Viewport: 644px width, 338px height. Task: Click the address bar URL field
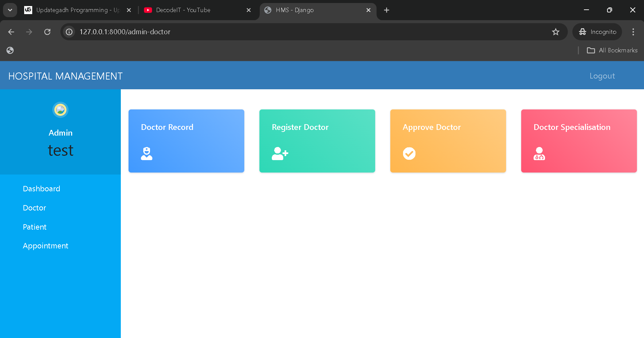(302, 32)
